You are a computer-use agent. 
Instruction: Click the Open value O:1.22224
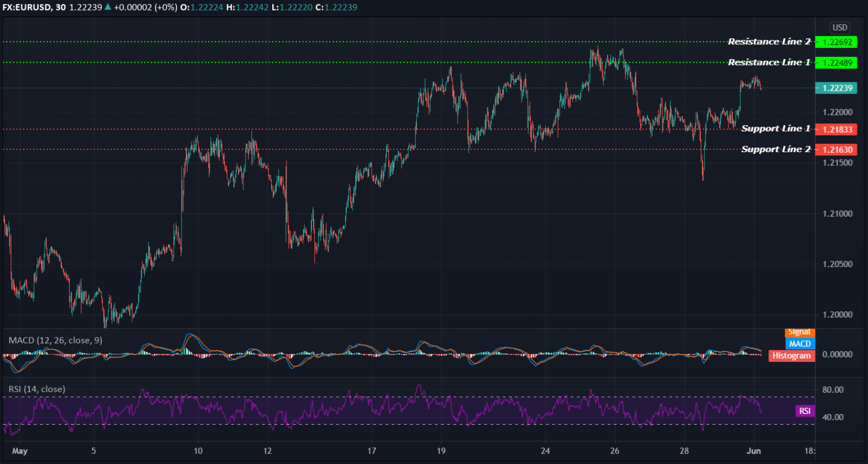[201, 7]
